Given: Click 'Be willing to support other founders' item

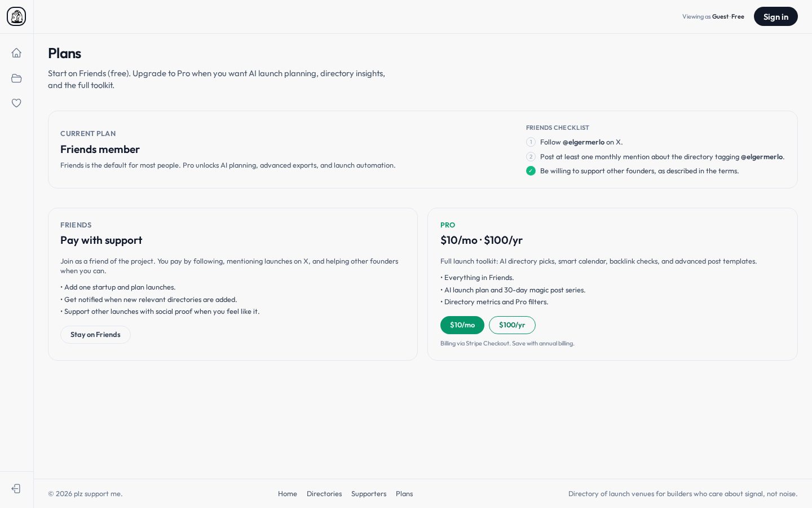Looking at the screenshot, I should (639, 171).
